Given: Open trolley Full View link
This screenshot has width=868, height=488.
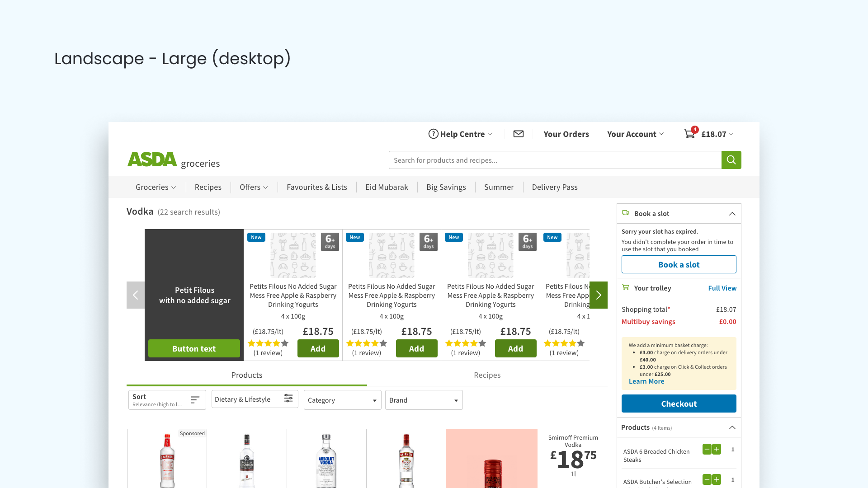Looking at the screenshot, I should [x=722, y=288].
